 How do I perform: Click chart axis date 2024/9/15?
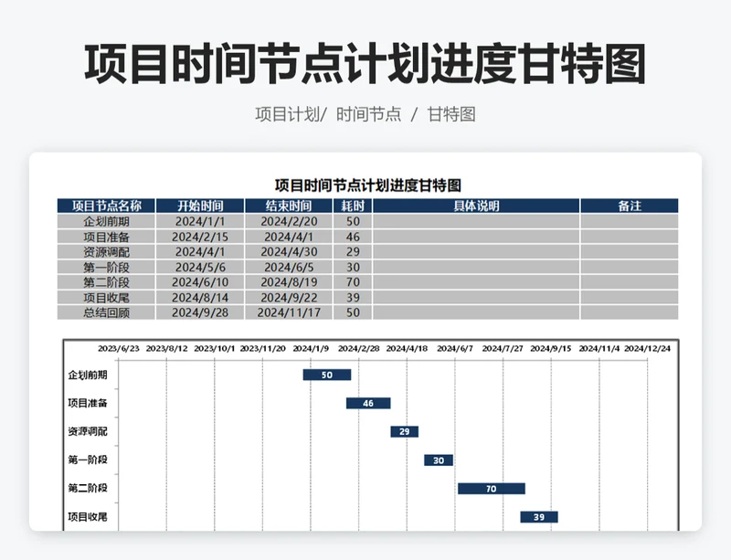(551, 349)
